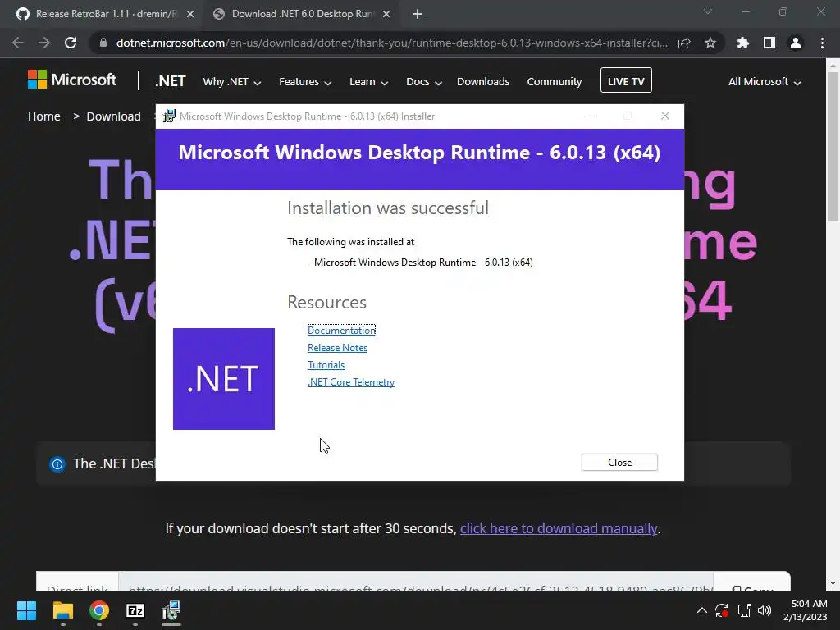
Task: Expand the Features menu
Action: [305, 82]
